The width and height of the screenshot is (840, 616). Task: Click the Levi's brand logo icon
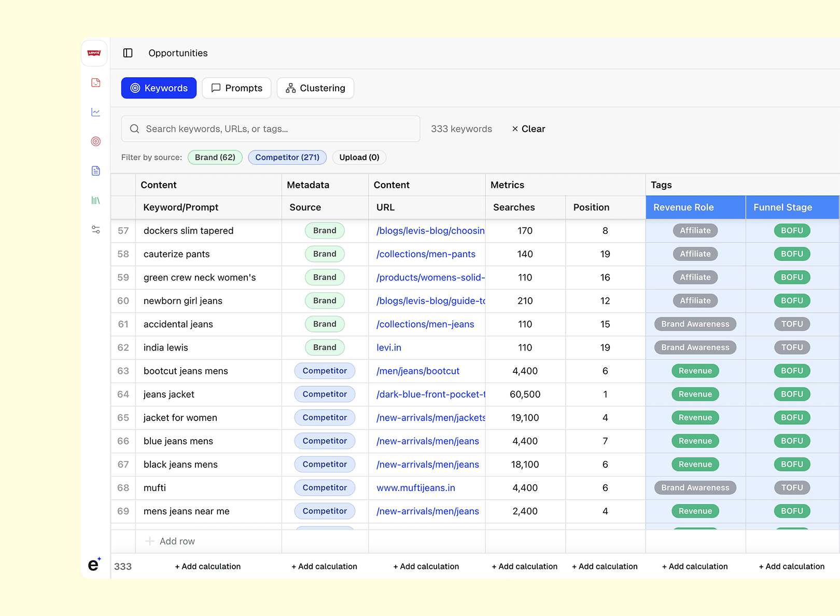94,53
